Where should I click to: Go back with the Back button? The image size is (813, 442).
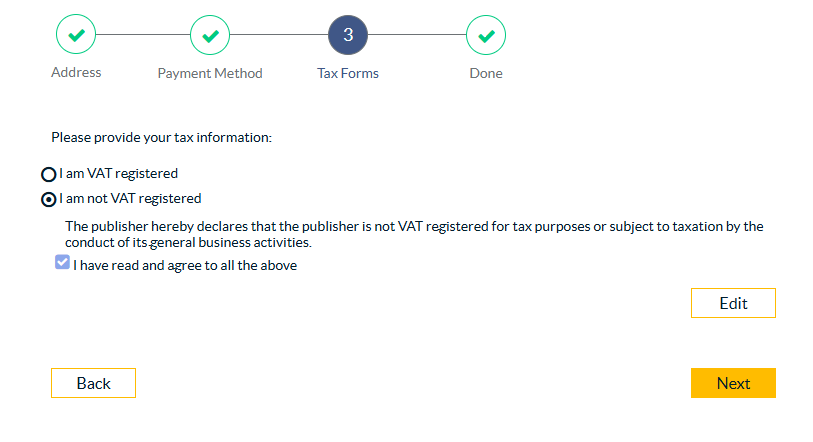tap(93, 383)
